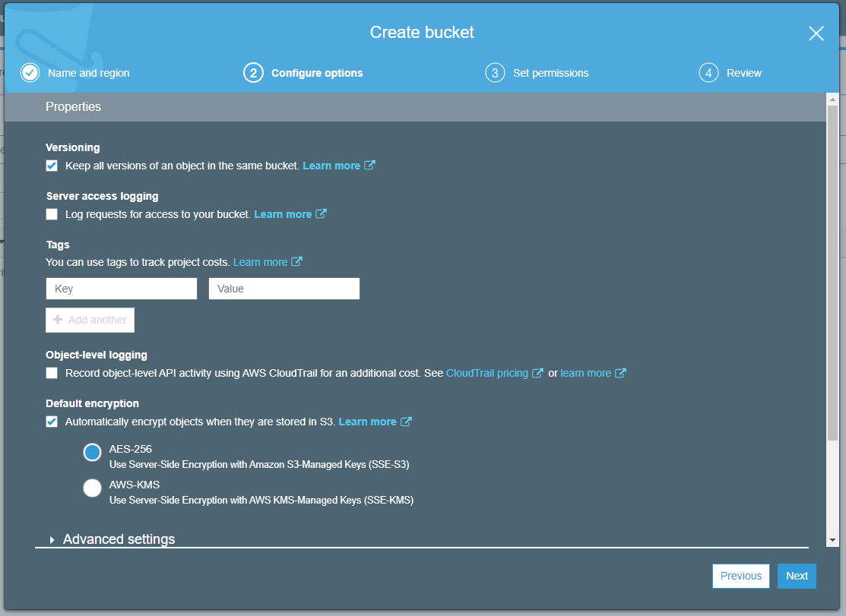Open Server access logging Learn more link
The height and width of the screenshot is (616, 846).
click(283, 214)
